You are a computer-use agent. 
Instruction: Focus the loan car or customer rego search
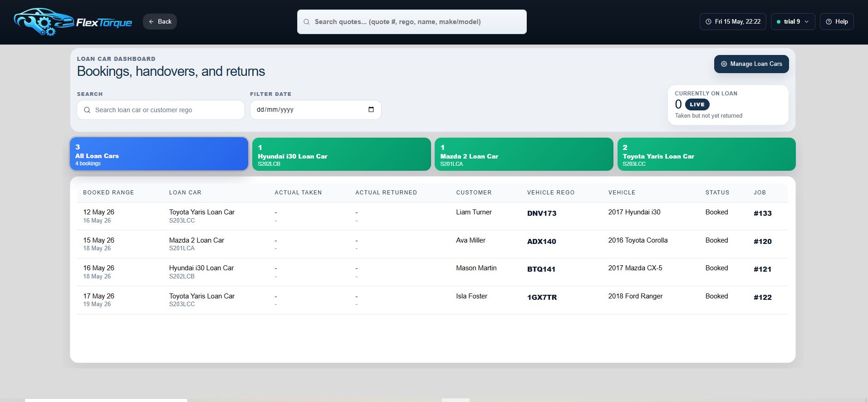[x=161, y=110]
